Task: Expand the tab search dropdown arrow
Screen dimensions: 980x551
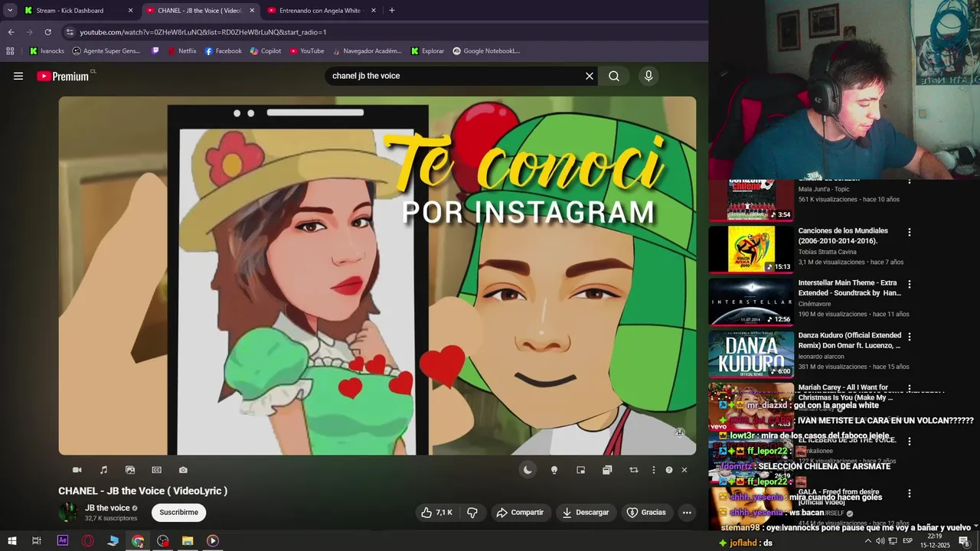Action: 10,11
